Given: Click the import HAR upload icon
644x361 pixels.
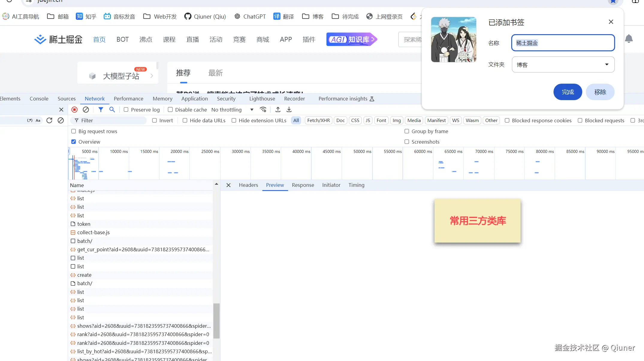Looking at the screenshot, I should click(x=278, y=110).
